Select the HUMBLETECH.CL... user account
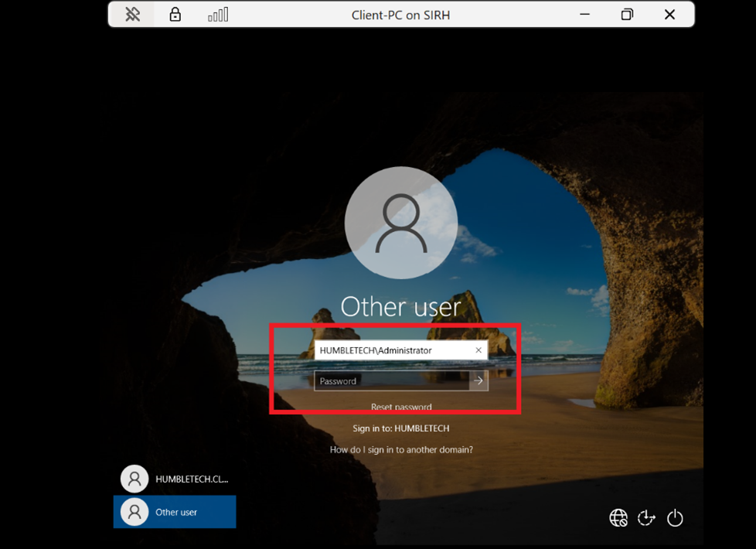This screenshot has width=756, height=549. pyautogui.click(x=175, y=479)
